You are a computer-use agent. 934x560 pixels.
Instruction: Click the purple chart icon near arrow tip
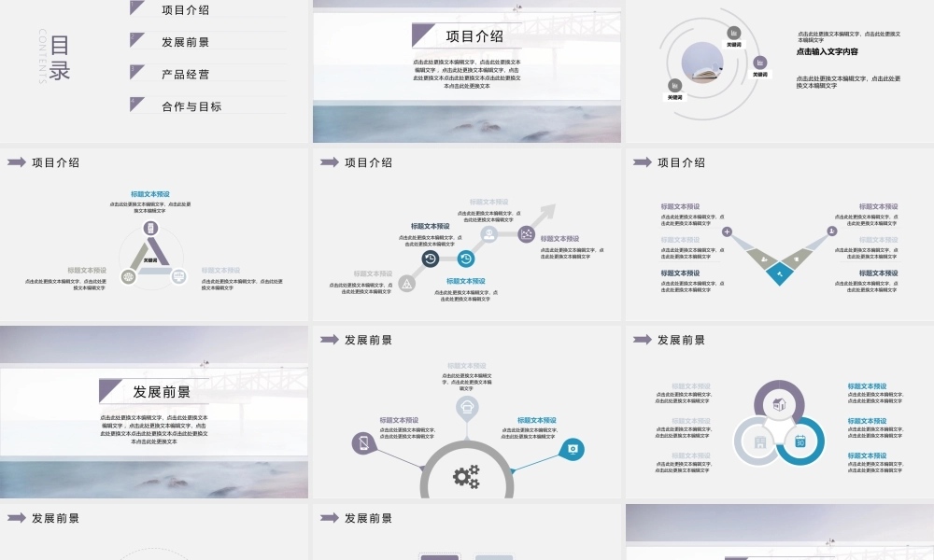[528, 234]
